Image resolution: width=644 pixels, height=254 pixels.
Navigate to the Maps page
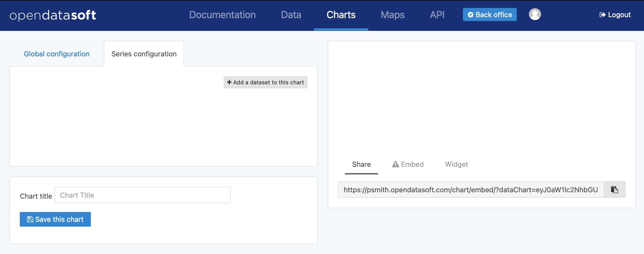click(x=392, y=15)
